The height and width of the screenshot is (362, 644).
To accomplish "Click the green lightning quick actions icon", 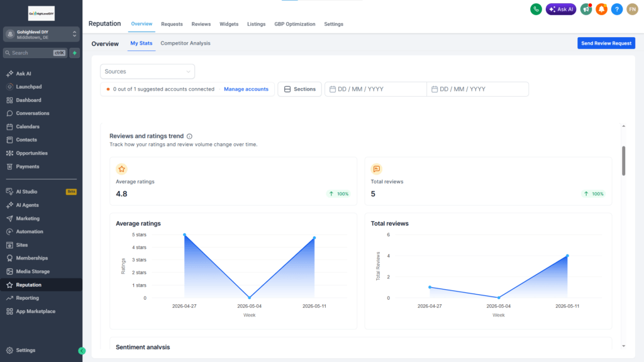I will [74, 53].
